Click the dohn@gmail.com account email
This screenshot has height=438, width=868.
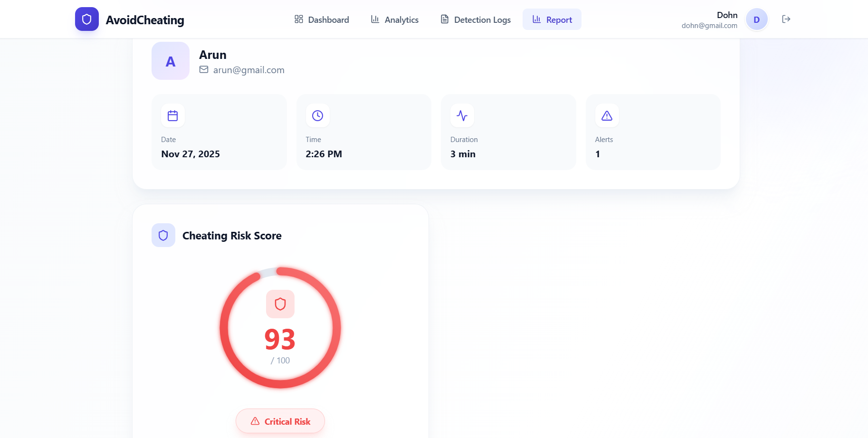[709, 26]
